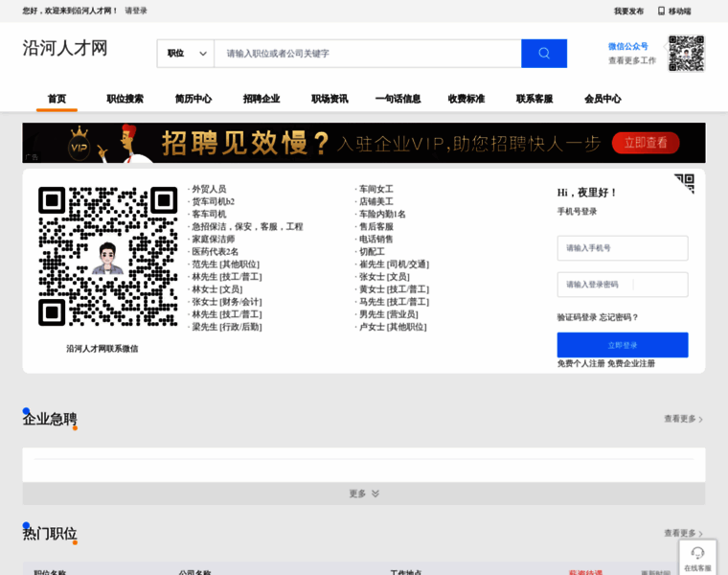Click the job keyword search box
Viewport: 728px width, 575px height.
coord(367,54)
